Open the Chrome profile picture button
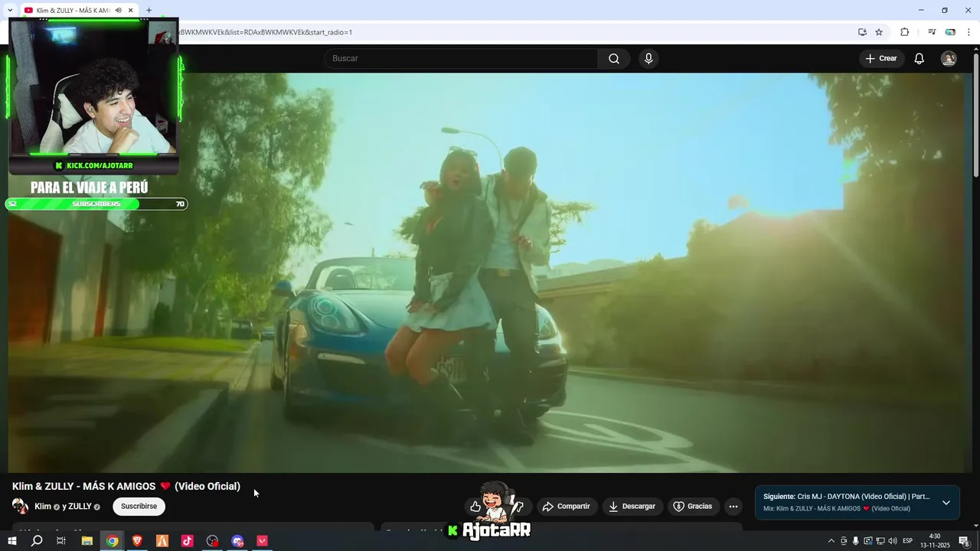 coord(950,32)
